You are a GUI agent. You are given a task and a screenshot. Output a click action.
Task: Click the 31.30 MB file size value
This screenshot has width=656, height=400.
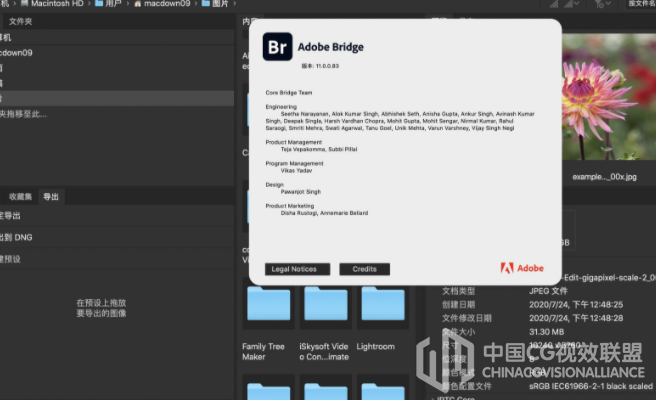[546, 332]
